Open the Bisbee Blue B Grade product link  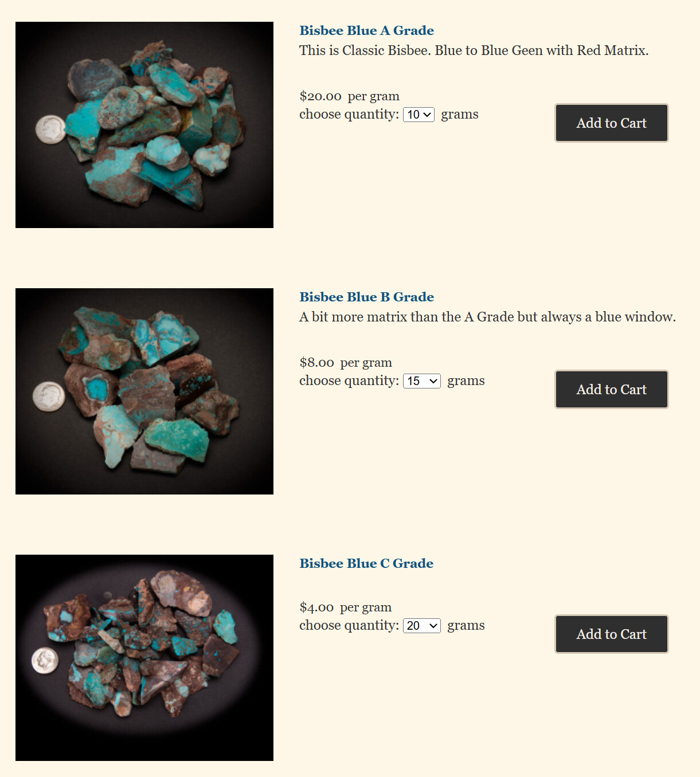click(x=366, y=297)
